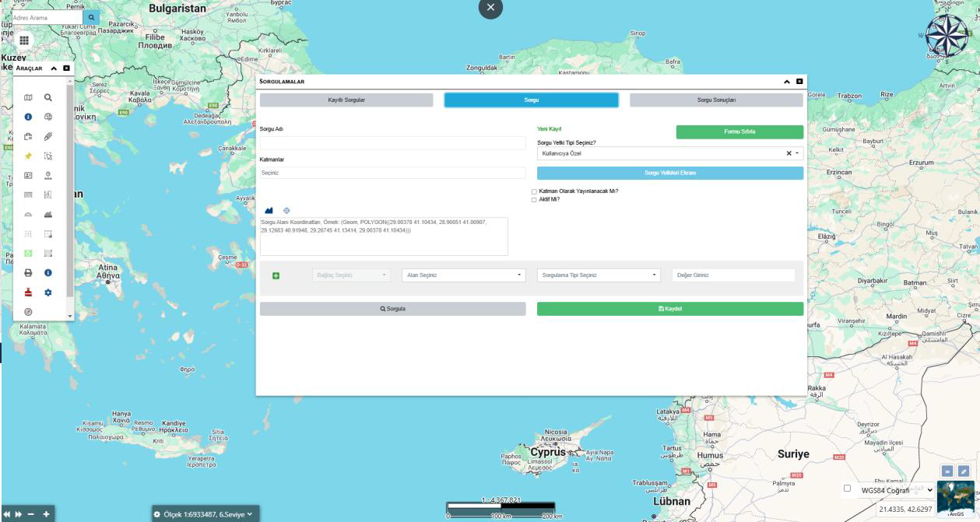Image resolution: width=980 pixels, height=522 pixels.
Task: Open the printer tool in Araçlar
Action: pyautogui.click(x=29, y=273)
